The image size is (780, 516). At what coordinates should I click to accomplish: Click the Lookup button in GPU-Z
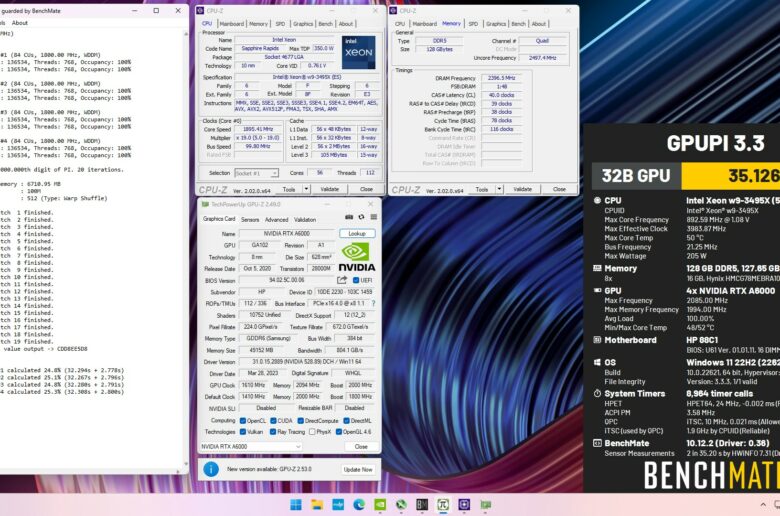pos(357,233)
